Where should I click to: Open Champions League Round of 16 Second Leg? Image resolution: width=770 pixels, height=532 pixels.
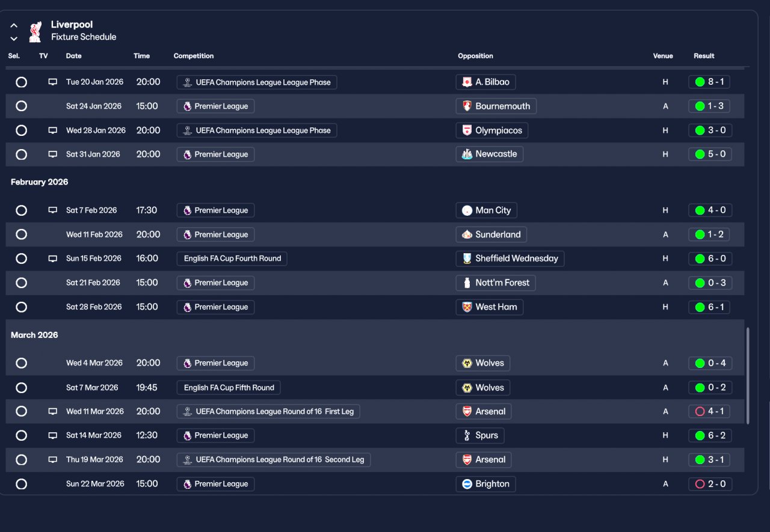click(x=274, y=460)
